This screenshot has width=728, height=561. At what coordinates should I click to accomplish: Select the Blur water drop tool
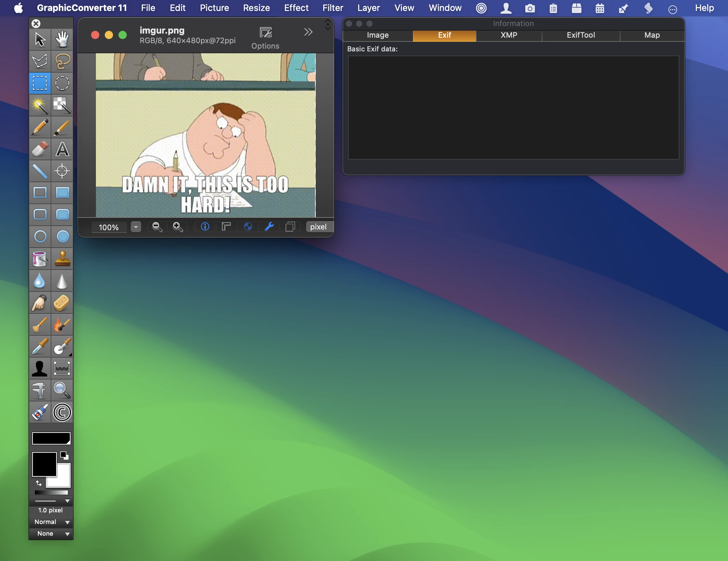point(40,280)
